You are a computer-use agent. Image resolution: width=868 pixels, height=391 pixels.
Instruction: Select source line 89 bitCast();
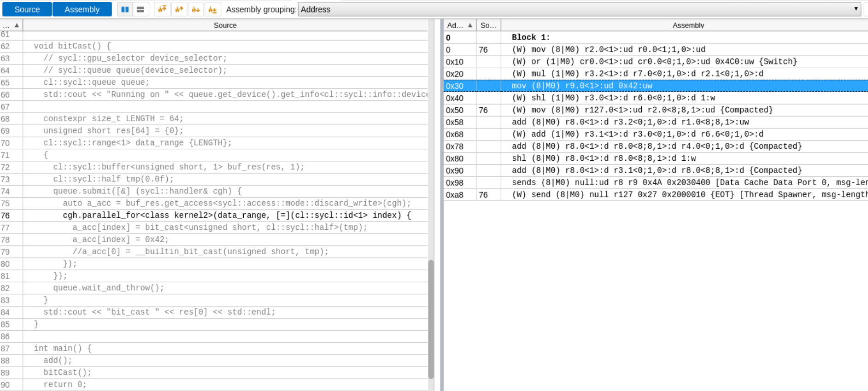pos(214,373)
